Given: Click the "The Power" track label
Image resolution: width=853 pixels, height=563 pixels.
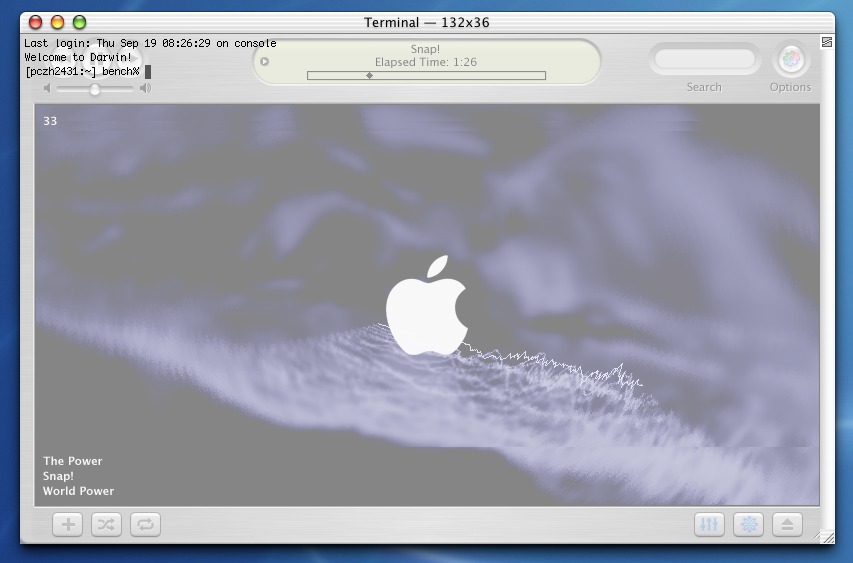Looking at the screenshot, I should pos(72,461).
